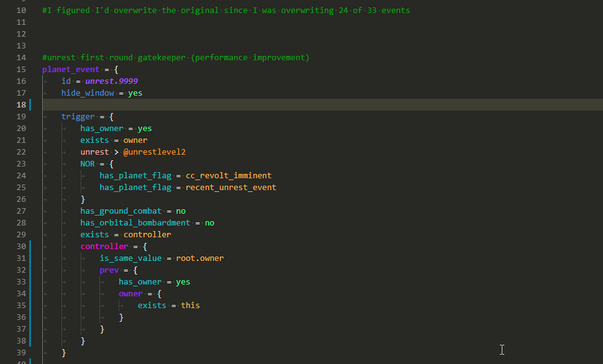Click the unrest.9999 event id value
603x364 pixels.
(112, 81)
